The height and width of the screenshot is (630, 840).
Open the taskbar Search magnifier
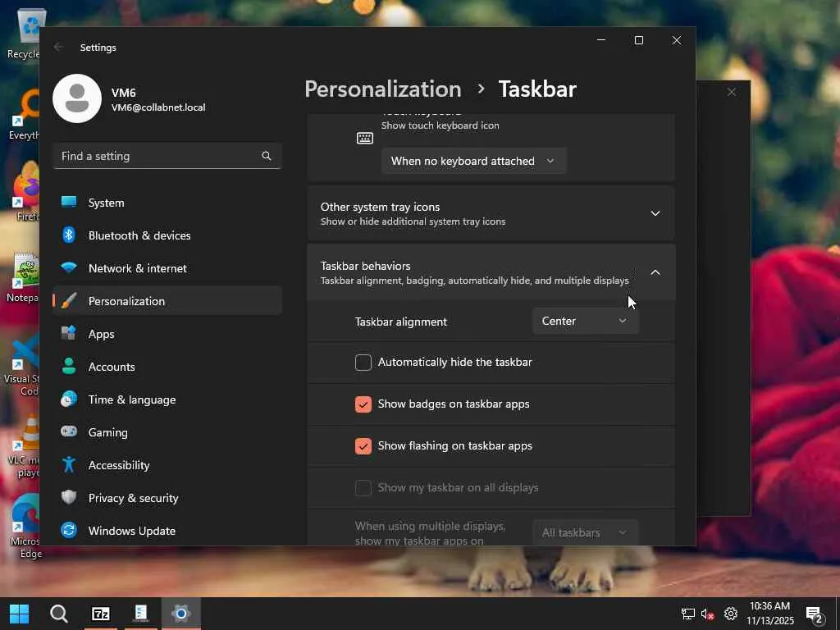[59, 614]
